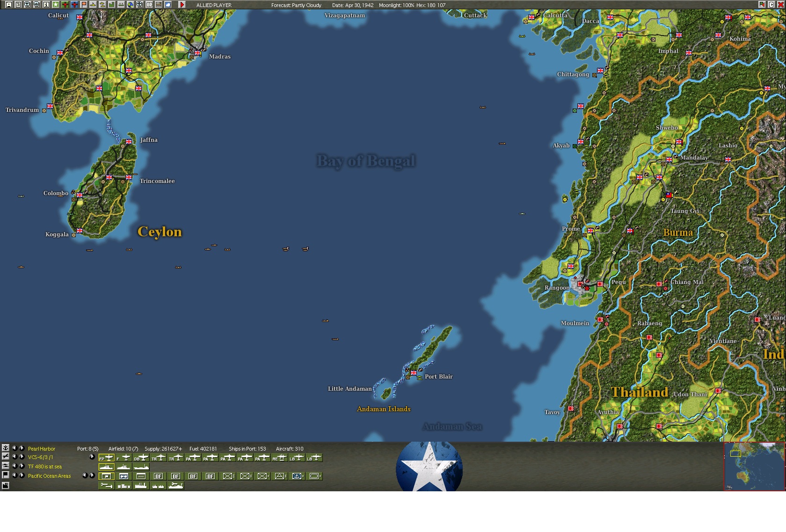Screen dimensions: 786x532
Task: Click the letter "i" information icon
Action: (46, 5)
